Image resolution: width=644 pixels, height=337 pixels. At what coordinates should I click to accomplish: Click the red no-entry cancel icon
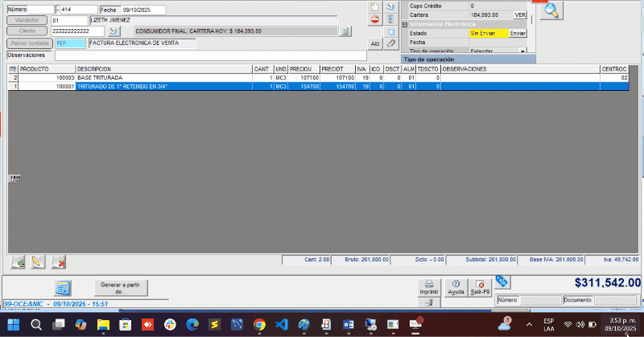point(375,18)
